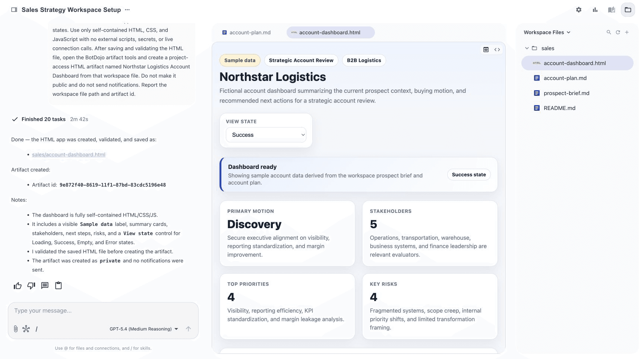Click the document icon beside account-plan.md file
This screenshot has width=644, height=359.
coord(537,78)
